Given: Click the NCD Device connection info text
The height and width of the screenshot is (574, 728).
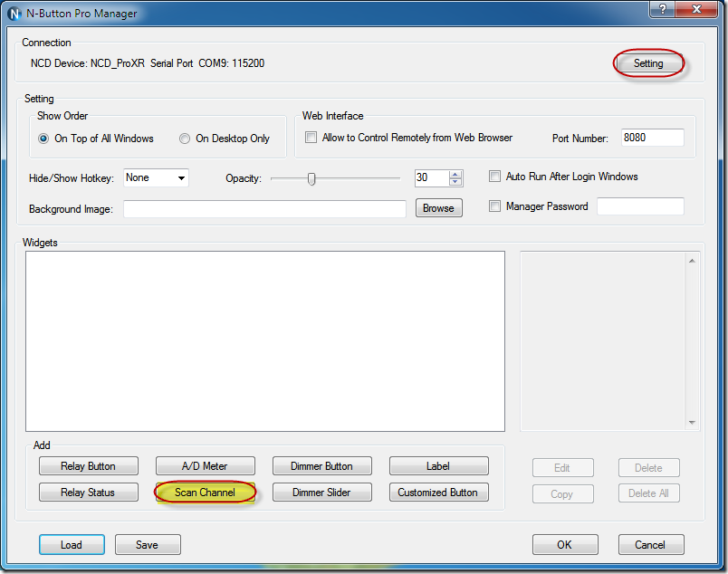Looking at the screenshot, I should pos(148,63).
